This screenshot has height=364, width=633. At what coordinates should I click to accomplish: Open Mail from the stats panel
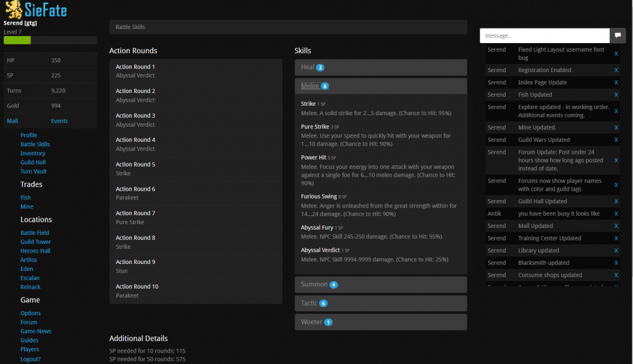pyautogui.click(x=13, y=121)
